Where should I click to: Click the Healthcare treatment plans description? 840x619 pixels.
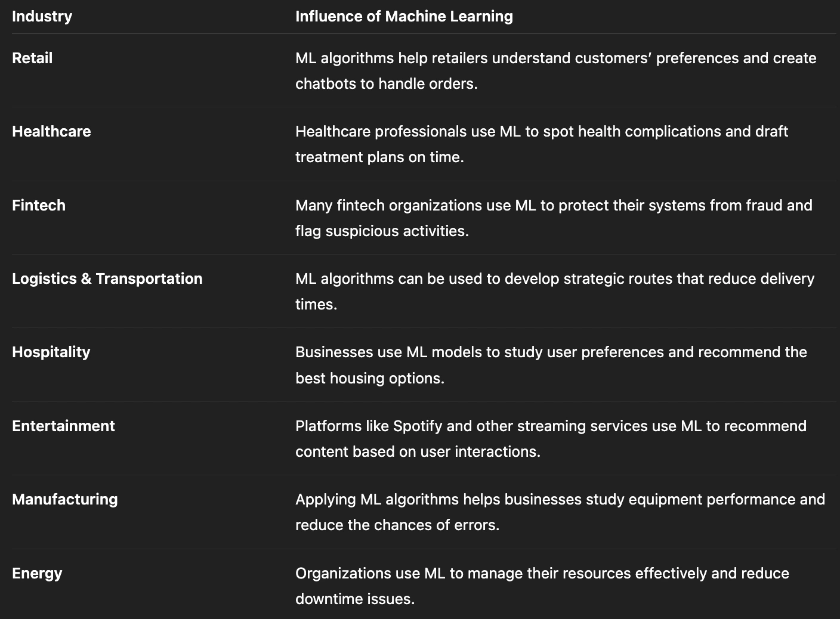point(541,144)
